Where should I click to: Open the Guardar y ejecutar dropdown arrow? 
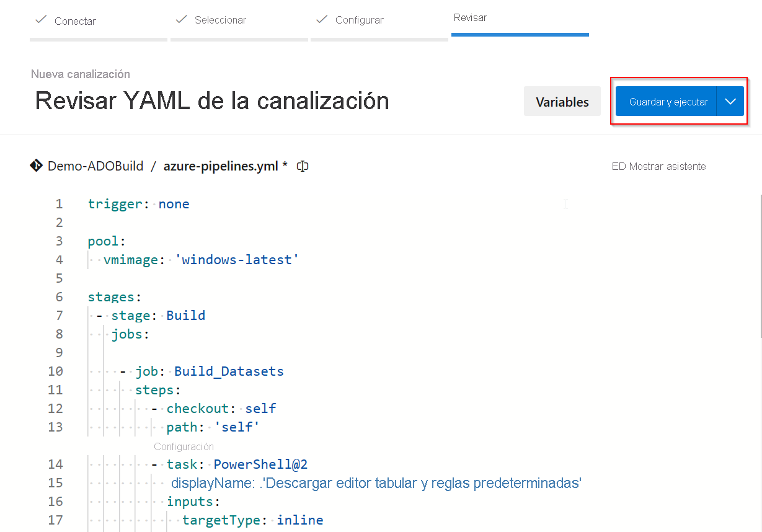pos(730,100)
